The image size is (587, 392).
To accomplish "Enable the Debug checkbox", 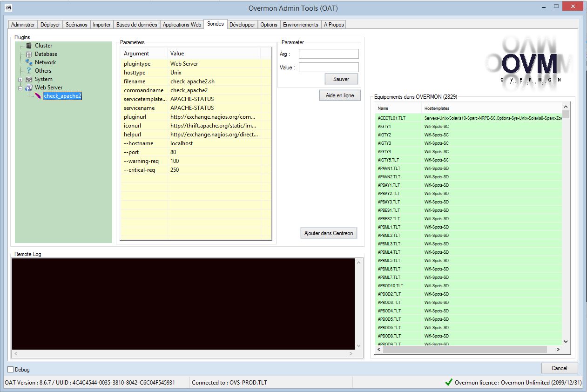I will [x=11, y=370].
